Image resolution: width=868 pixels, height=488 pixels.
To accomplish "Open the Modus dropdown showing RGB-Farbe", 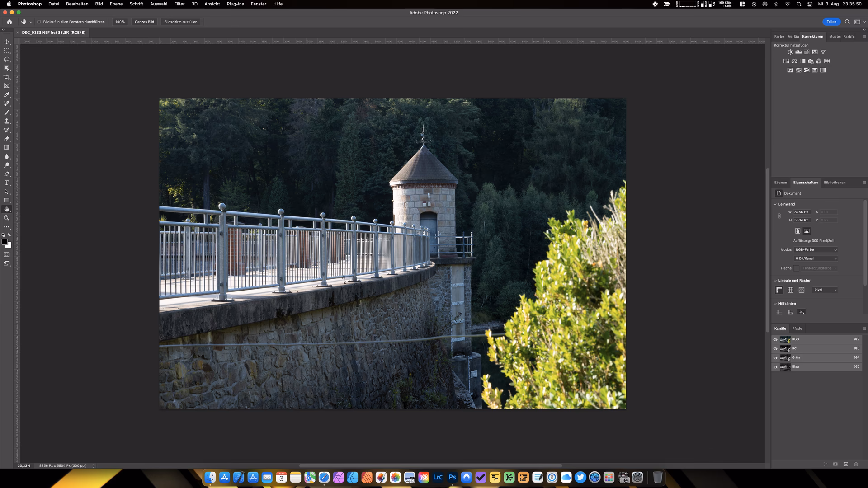I will [816, 249].
